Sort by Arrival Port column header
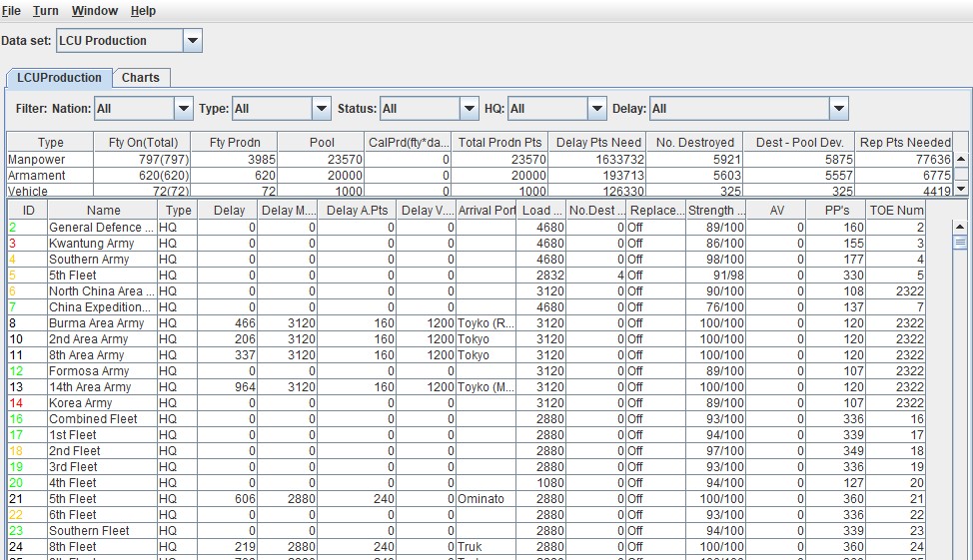This screenshot has width=973, height=560. click(486, 211)
